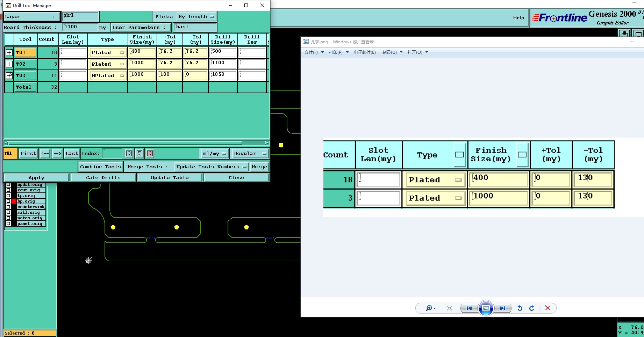Toggle the mill.orig layer checkbox
The width and height of the screenshot is (644, 337).
(8, 212)
